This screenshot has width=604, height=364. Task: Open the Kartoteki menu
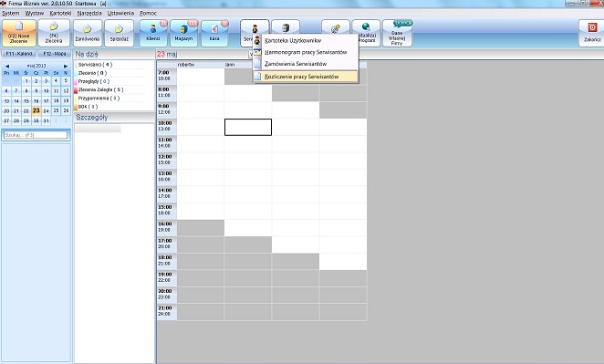point(60,13)
